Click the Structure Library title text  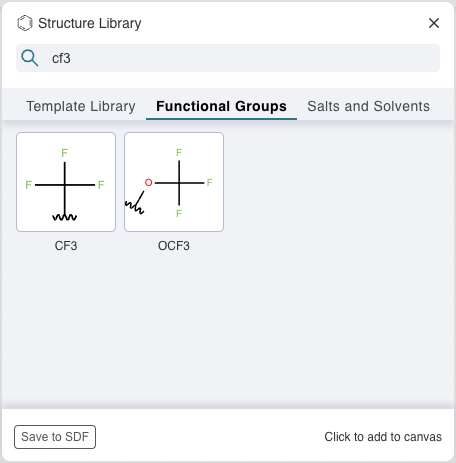pyautogui.click(x=90, y=23)
